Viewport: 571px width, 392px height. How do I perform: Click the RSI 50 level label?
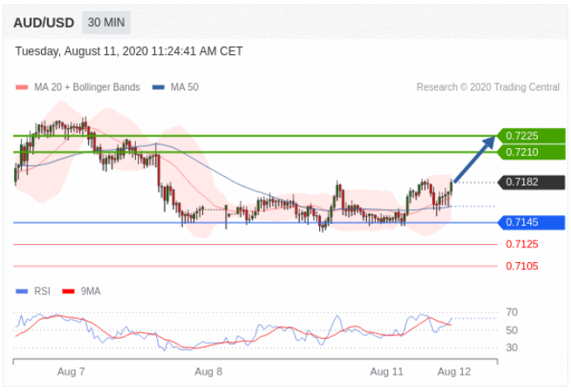512,330
